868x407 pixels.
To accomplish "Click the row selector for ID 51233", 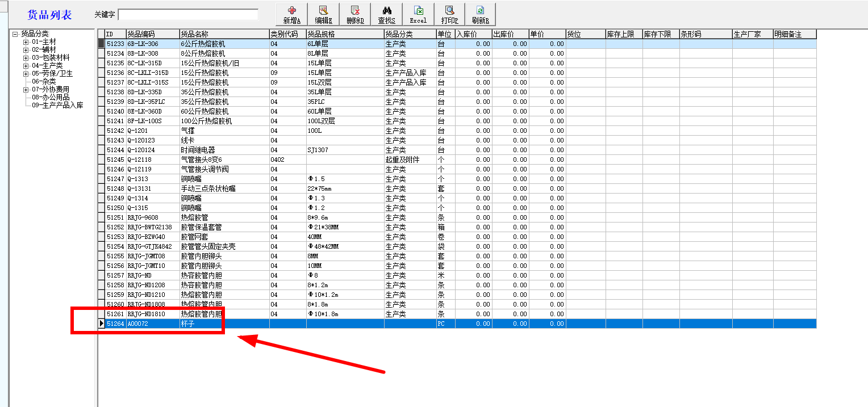I will click(x=102, y=44).
